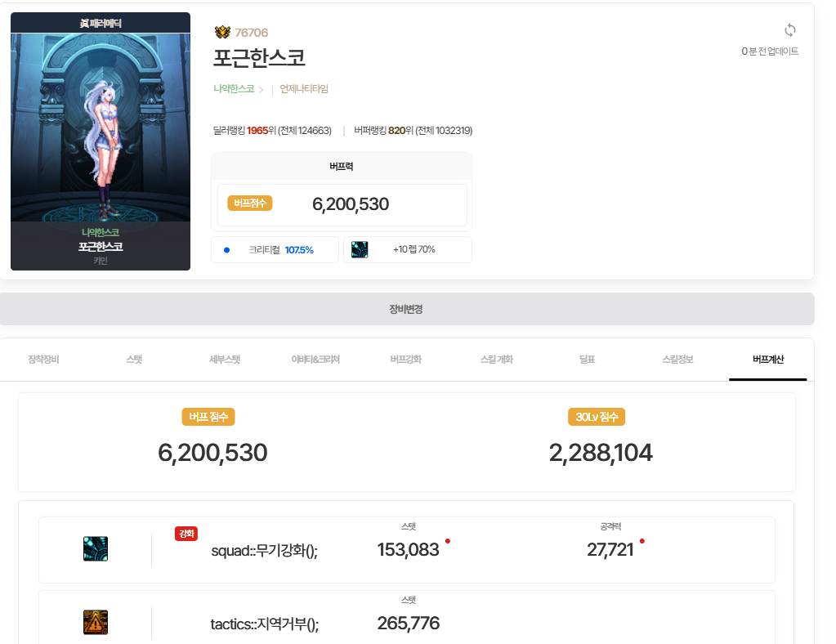Switch to the 스탯 tab
The width and height of the screenshot is (836, 644).
134,360
